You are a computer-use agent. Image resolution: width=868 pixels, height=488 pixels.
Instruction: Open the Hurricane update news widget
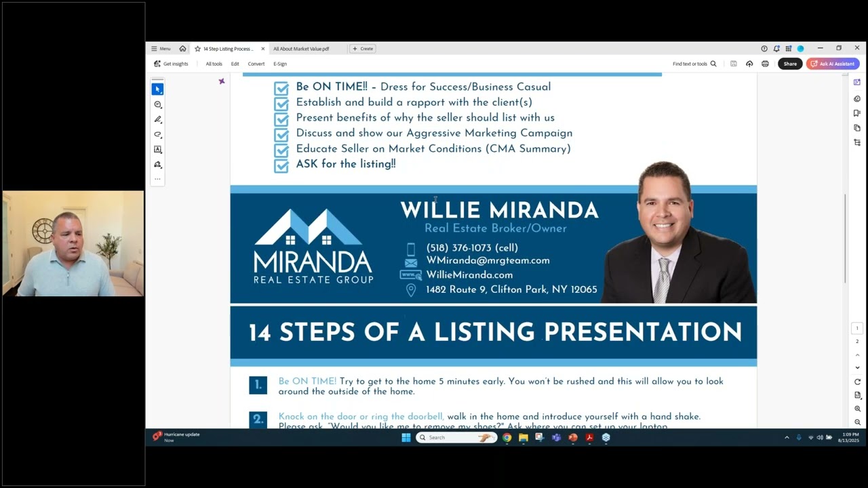pyautogui.click(x=176, y=437)
